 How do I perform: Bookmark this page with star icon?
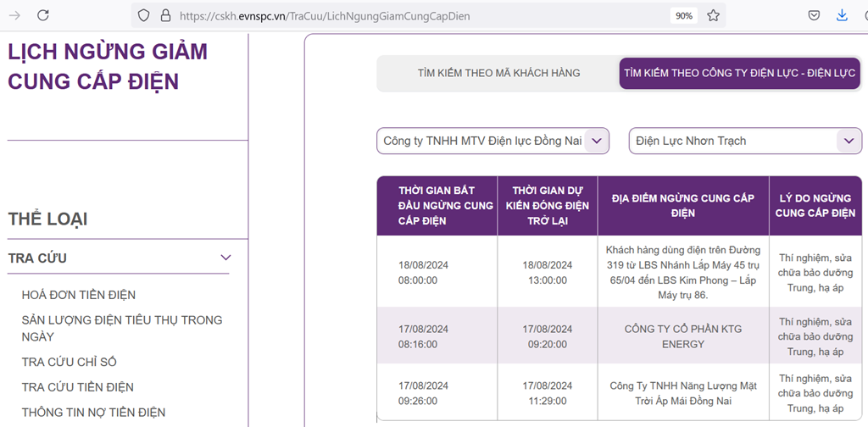tap(713, 15)
